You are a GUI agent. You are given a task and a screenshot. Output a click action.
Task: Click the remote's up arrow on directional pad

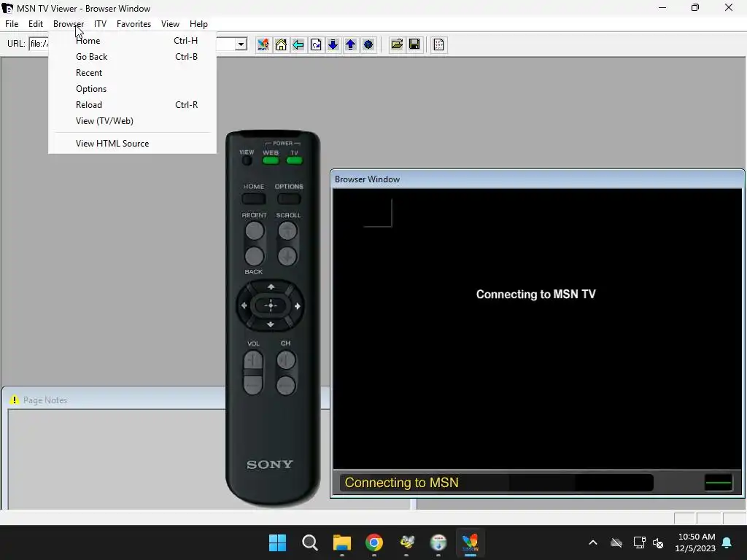271,287
